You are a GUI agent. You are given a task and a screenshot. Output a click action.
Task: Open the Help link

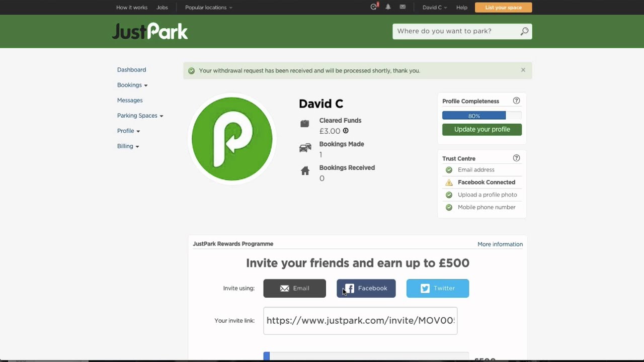(462, 8)
